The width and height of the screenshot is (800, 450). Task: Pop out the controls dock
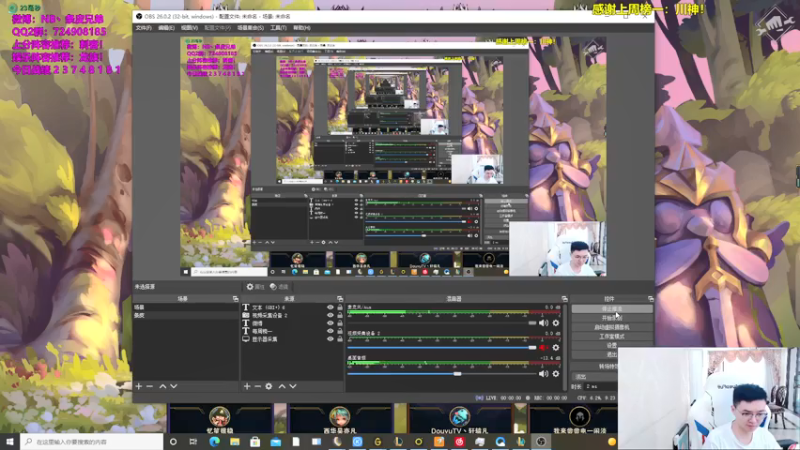(651, 298)
